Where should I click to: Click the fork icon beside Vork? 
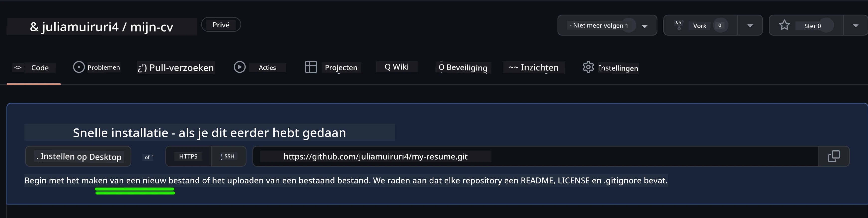[679, 25]
